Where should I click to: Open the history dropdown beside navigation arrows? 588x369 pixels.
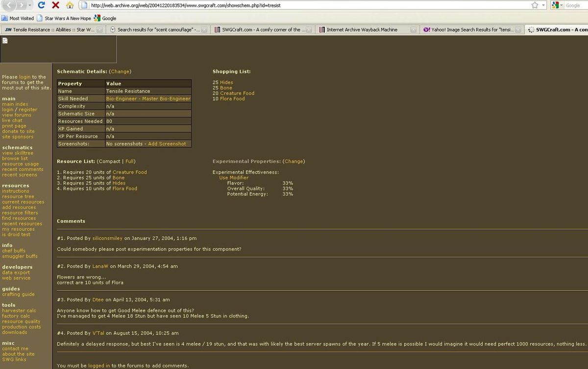click(30, 5)
